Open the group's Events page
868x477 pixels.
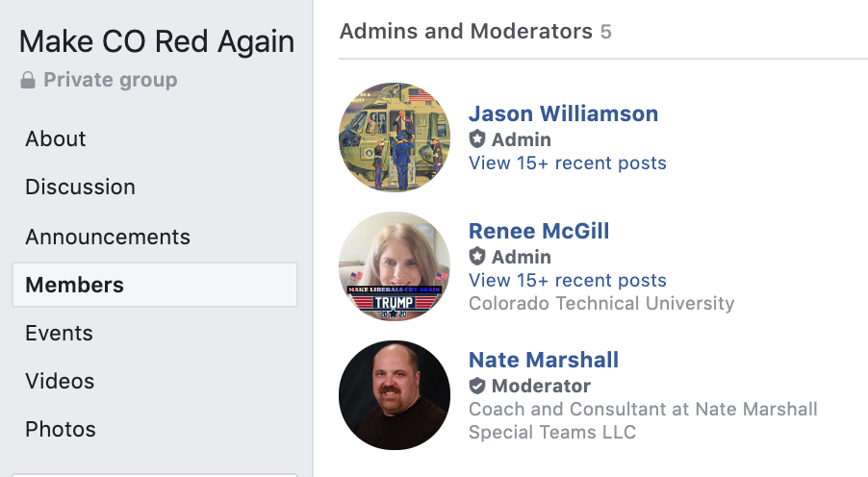coord(59,333)
